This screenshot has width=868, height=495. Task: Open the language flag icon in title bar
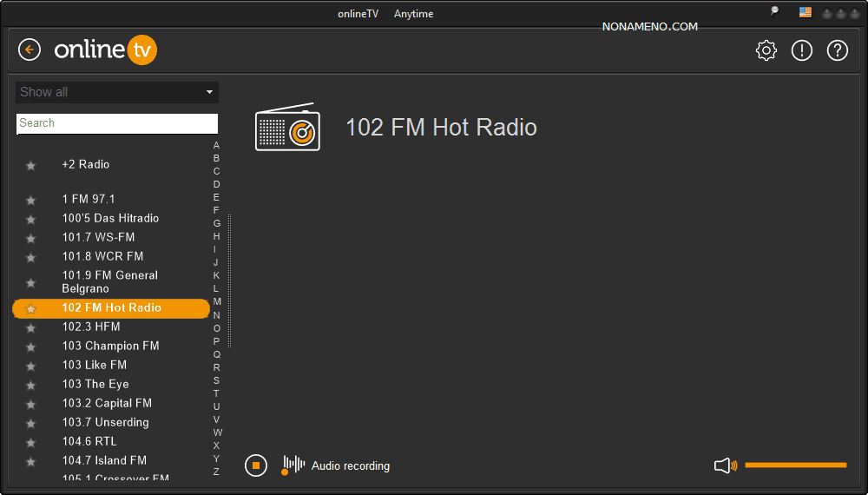tap(806, 13)
